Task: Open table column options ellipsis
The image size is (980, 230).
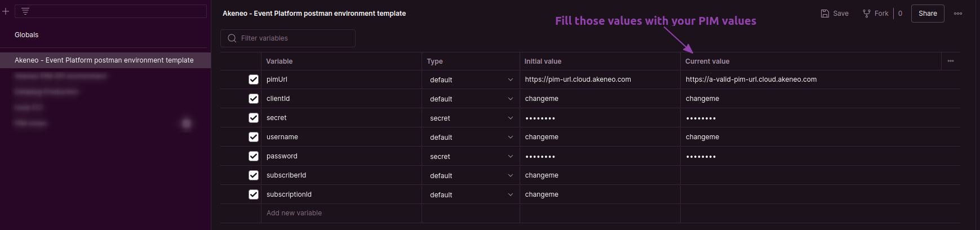Action: pos(950,61)
